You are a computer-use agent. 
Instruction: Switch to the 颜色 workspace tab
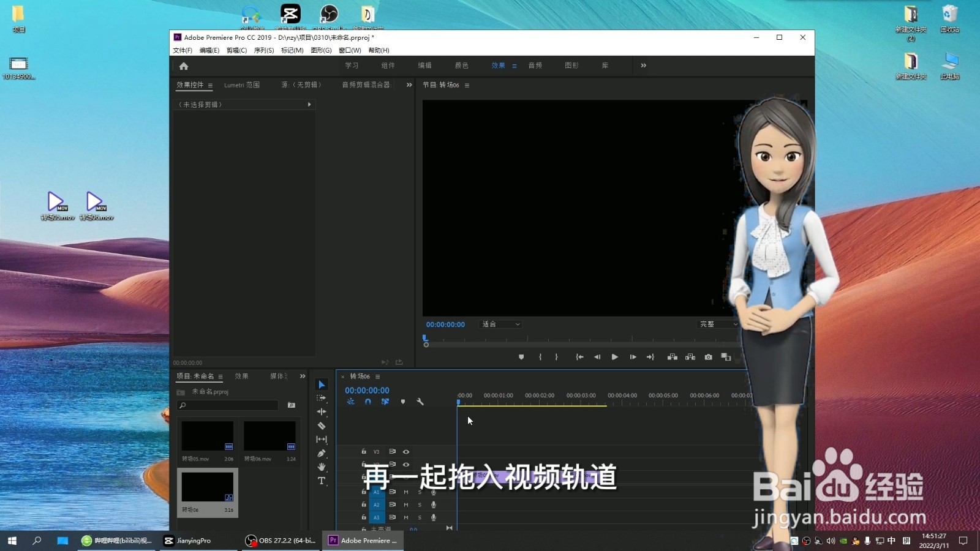pyautogui.click(x=461, y=66)
